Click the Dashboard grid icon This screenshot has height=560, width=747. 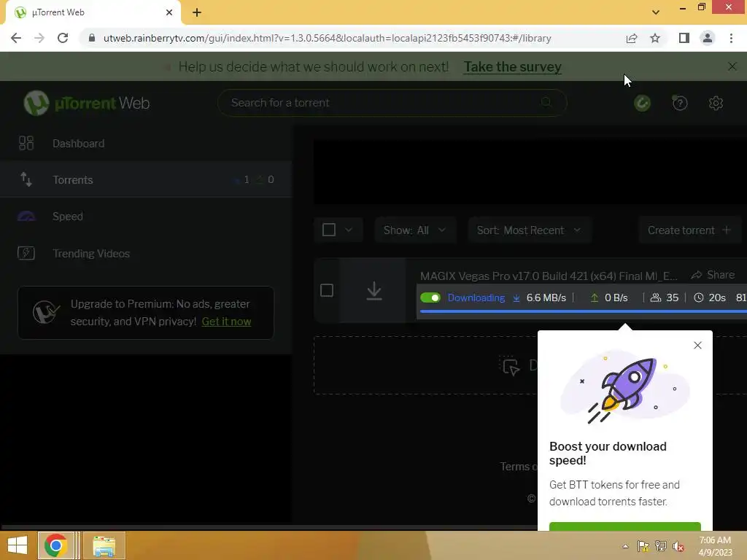[26, 144]
